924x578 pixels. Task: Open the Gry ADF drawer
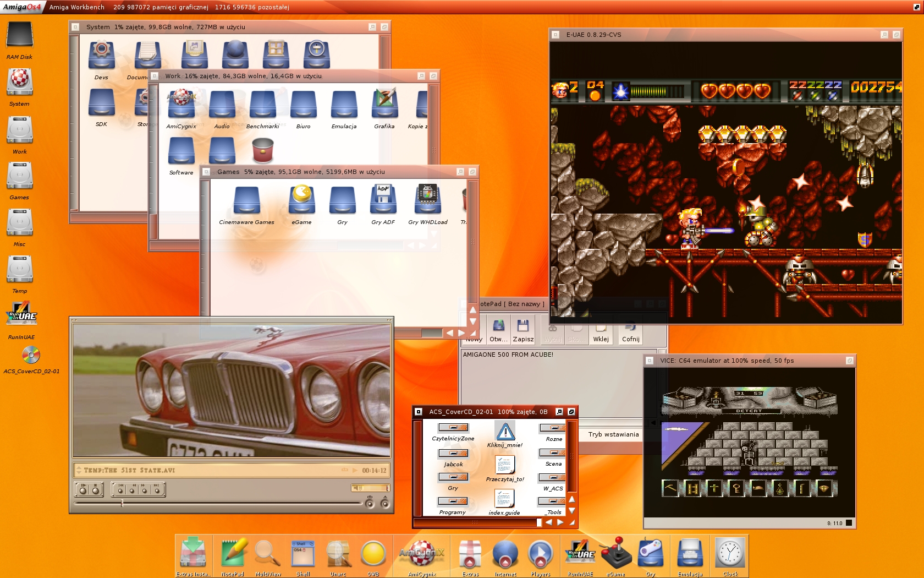383,199
